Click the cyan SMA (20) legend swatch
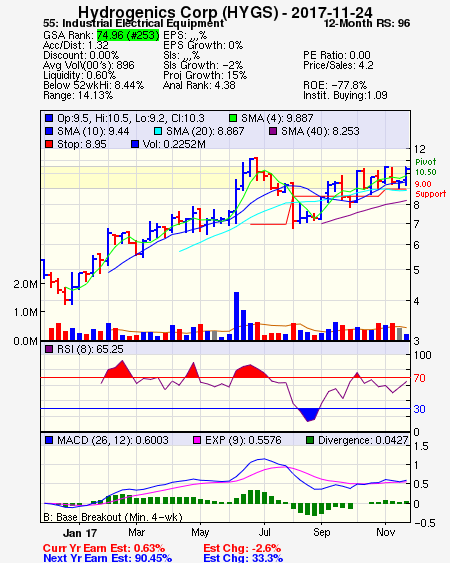 click(x=158, y=131)
